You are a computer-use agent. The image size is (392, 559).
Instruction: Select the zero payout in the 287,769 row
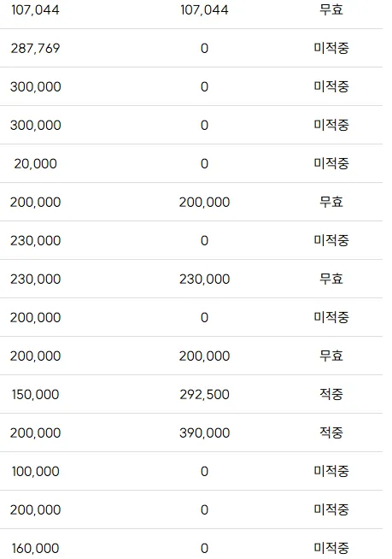tap(204, 48)
